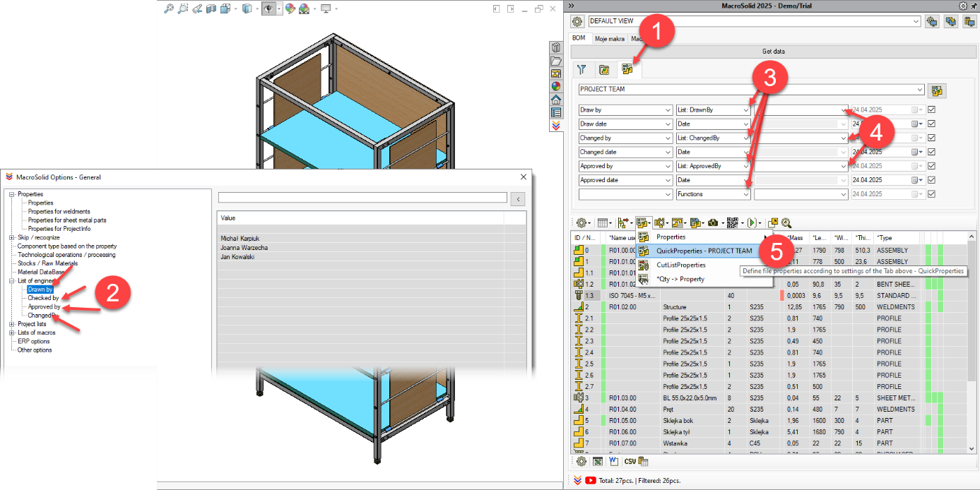Open the Draw date calendar picker
Screen dimensions: 980x490
pyautogui.click(x=919, y=124)
